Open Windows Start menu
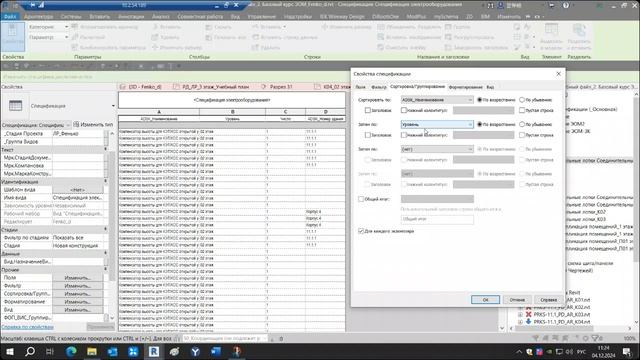Screen dimensions: 640x360 [x=9, y=351]
